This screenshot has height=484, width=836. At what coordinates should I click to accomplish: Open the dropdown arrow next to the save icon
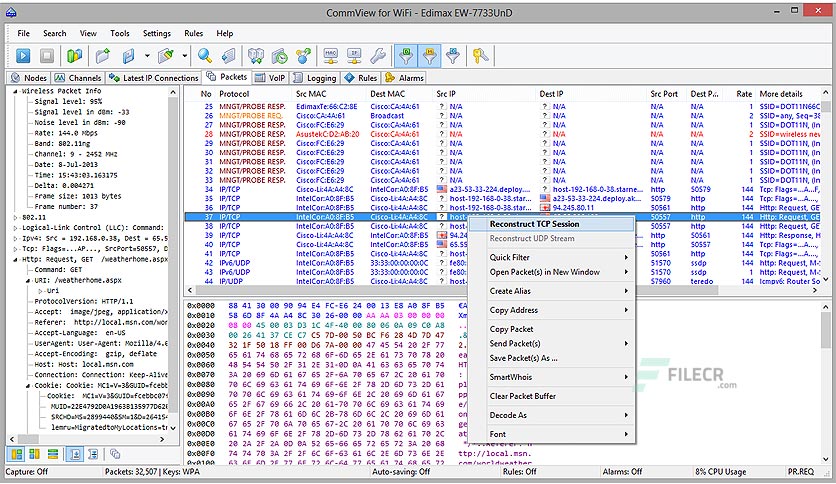[147, 55]
